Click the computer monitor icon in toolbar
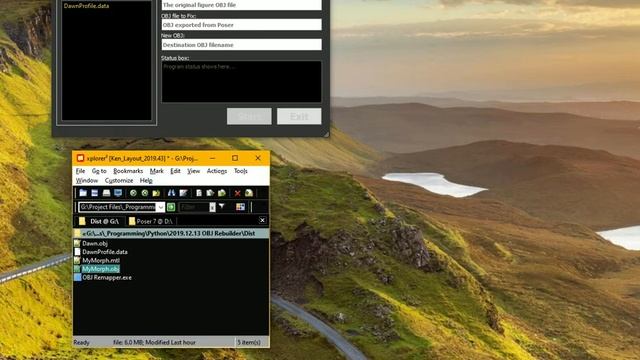Screen dimensions: 640x360 click(118, 193)
